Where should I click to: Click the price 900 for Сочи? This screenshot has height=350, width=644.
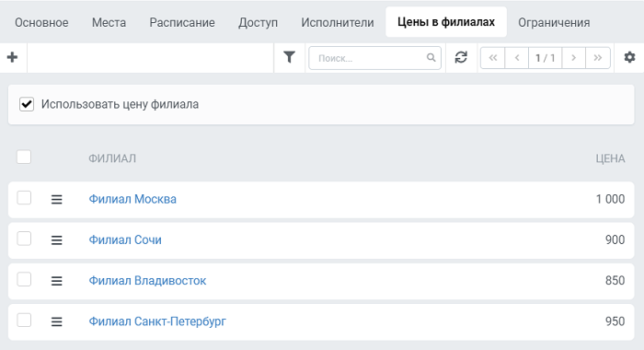pyautogui.click(x=615, y=239)
